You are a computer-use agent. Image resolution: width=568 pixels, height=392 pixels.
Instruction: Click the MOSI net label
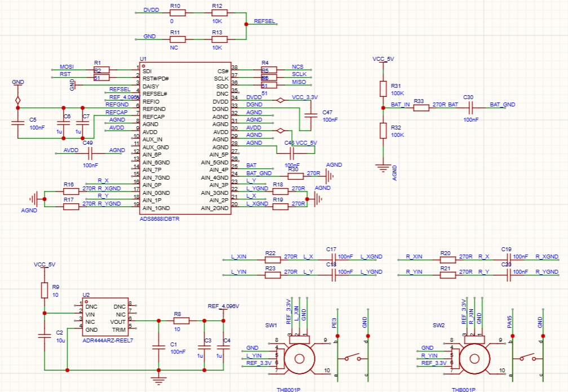tap(67, 67)
